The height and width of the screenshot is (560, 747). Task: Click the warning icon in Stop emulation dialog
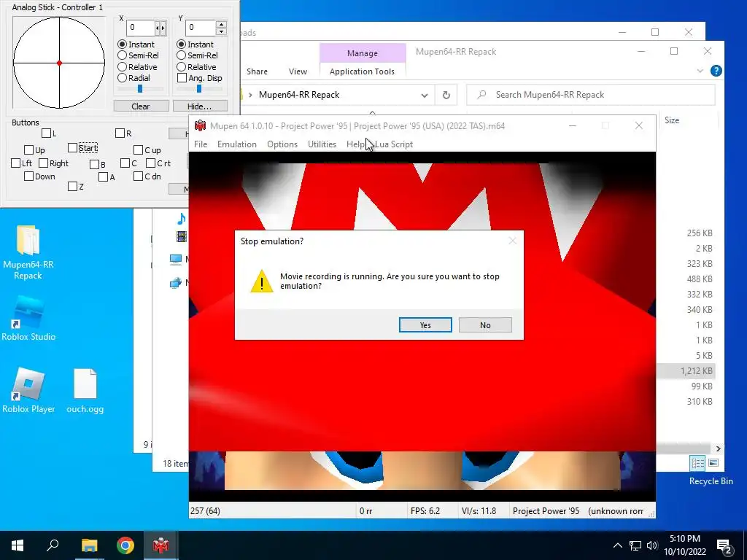coord(262,281)
